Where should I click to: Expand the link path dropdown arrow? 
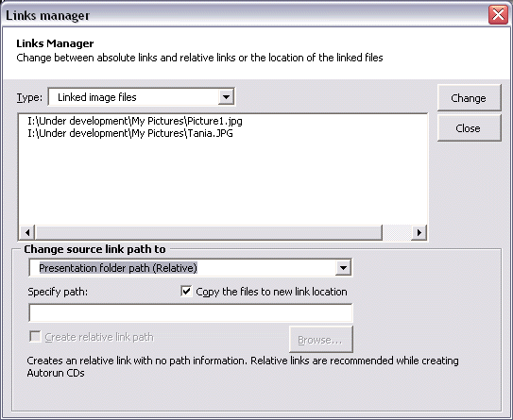coord(343,268)
